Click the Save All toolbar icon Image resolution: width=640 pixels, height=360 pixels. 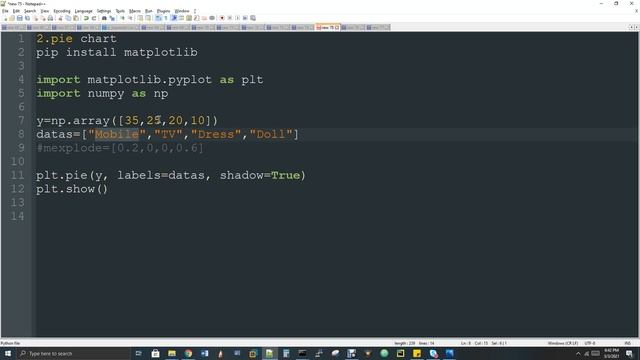[x=27, y=18]
